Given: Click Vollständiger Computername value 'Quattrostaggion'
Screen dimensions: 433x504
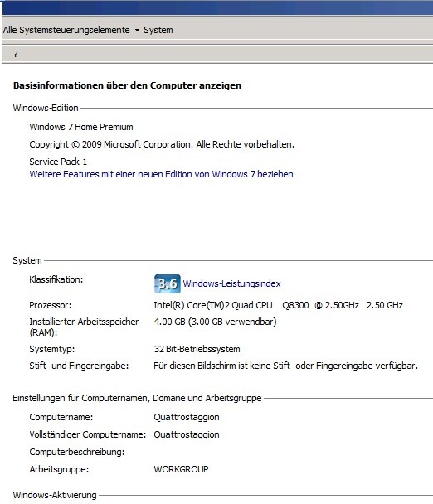Looking at the screenshot, I should 187,434.
